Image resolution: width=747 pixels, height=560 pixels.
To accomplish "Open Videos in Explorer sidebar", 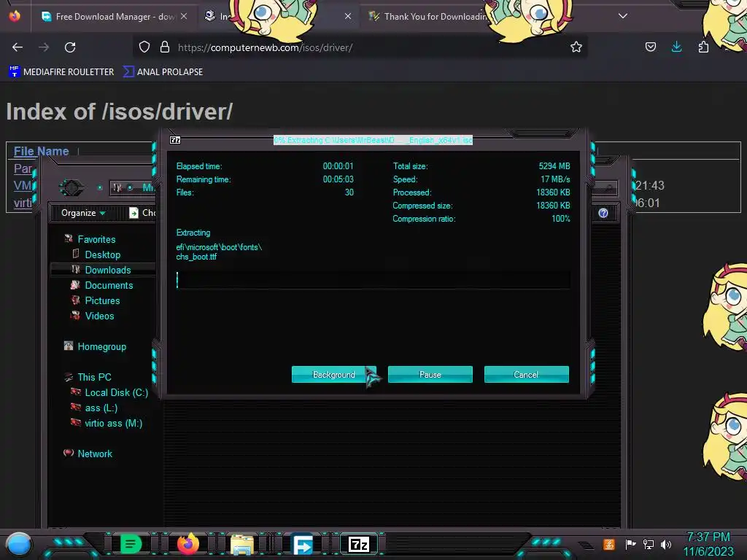I will tap(99, 316).
